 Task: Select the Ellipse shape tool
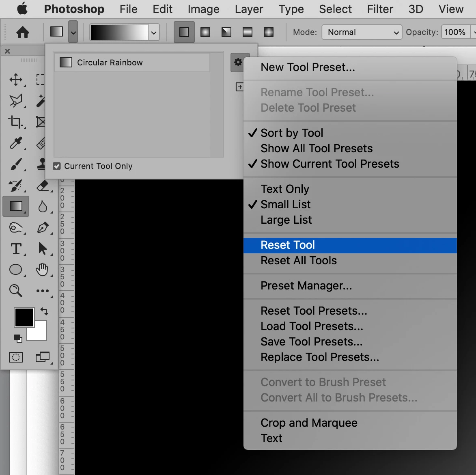point(16,270)
